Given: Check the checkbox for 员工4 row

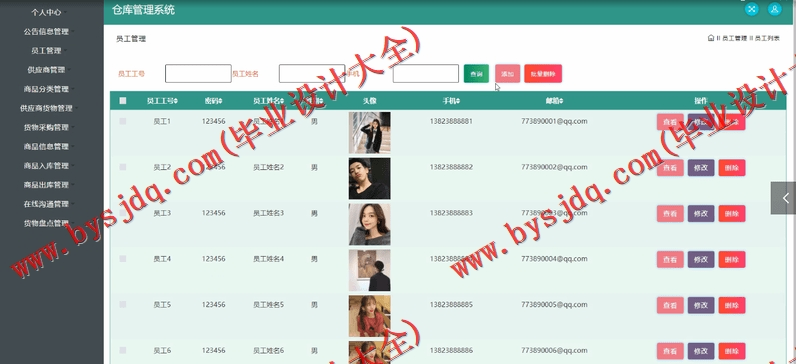Looking at the screenshot, I should coord(123,258).
